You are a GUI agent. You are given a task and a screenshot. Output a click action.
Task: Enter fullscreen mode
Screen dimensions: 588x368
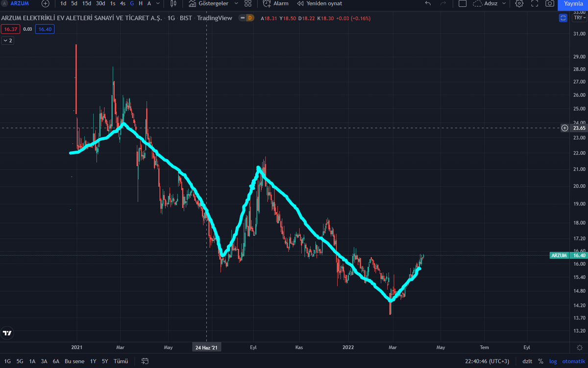coord(535,3)
